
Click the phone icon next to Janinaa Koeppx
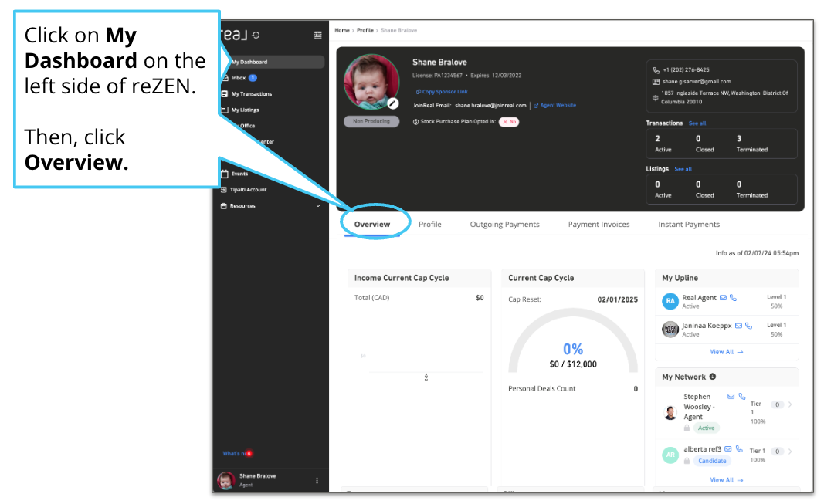748,326
